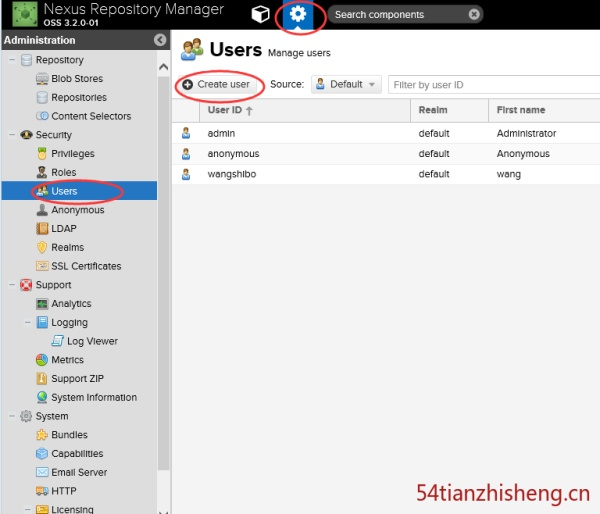Open Capabilities page
The image size is (600, 514).
coord(77,454)
